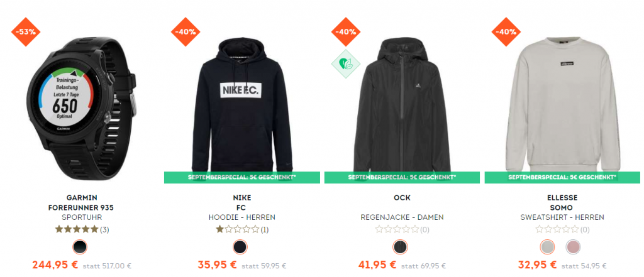Select the black color swatch for Garmin watch
The image size is (644, 277).
(x=80, y=247)
